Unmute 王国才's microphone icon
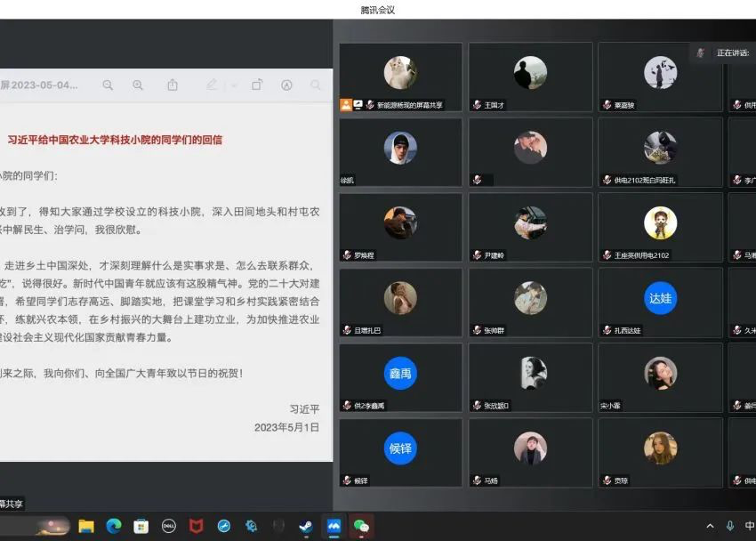 coord(477,104)
